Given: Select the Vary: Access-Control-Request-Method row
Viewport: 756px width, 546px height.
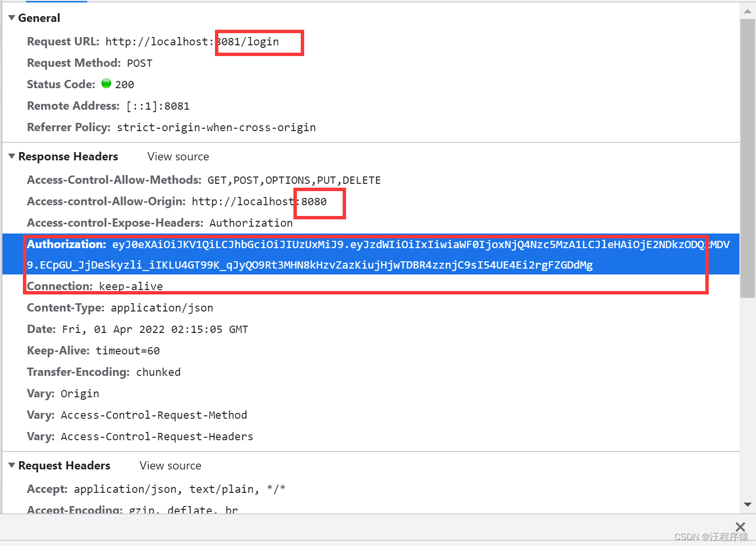Looking at the screenshot, I should (x=371, y=415).
